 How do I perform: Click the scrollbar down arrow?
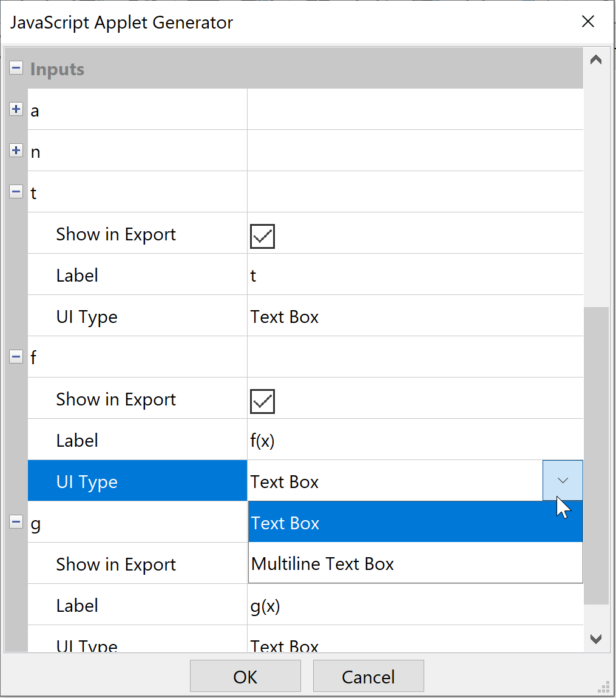(x=595, y=639)
